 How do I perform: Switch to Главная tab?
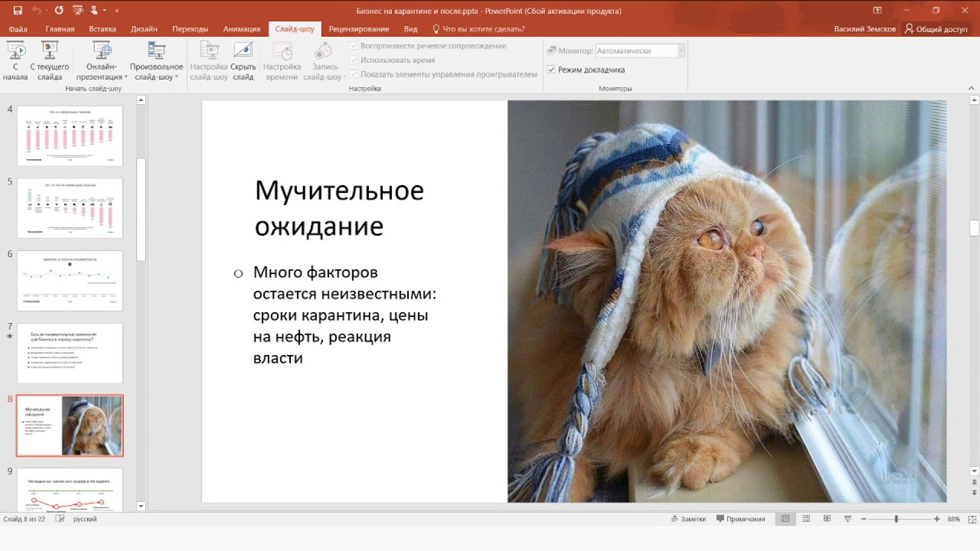point(60,29)
